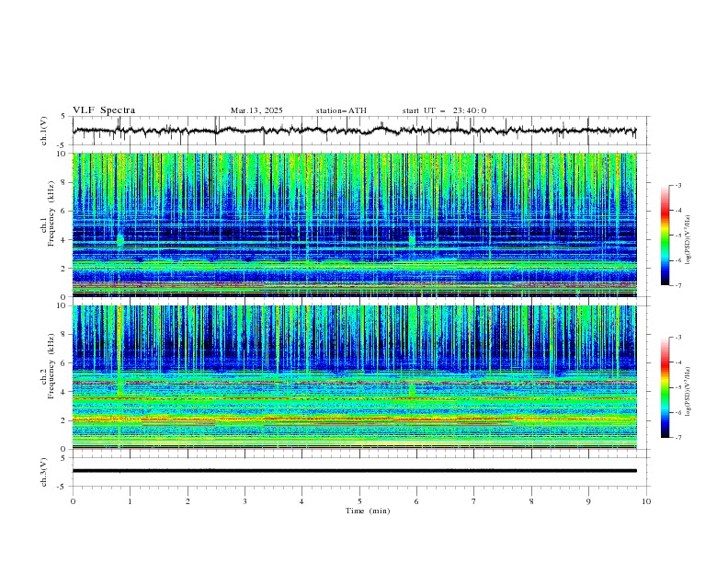Click time axis tick label '9'

[588, 501]
